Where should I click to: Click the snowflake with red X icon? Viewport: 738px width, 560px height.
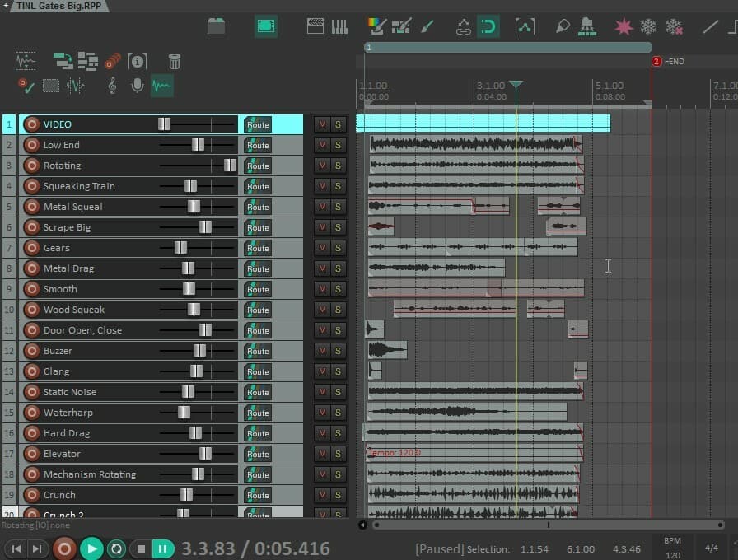tap(674, 26)
